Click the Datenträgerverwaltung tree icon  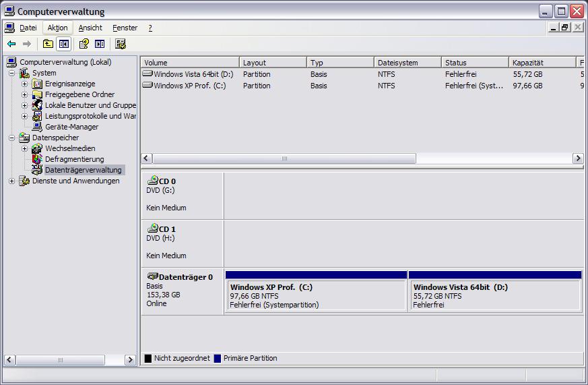pos(37,170)
